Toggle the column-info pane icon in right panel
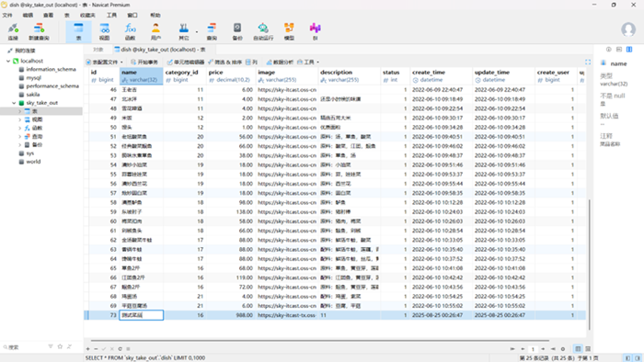 pos(629,50)
